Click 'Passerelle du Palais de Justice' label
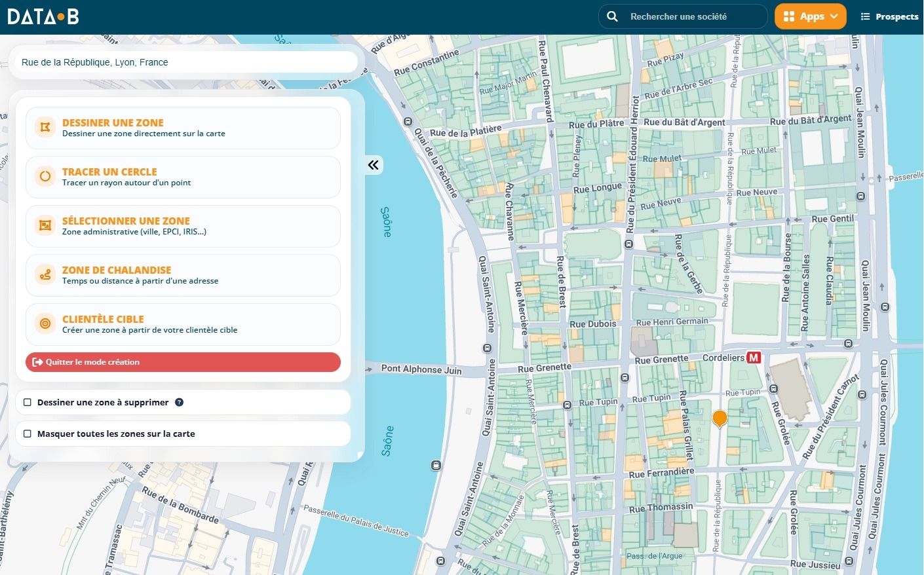The height and width of the screenshot is (575, 924). (x=356, y=521)
